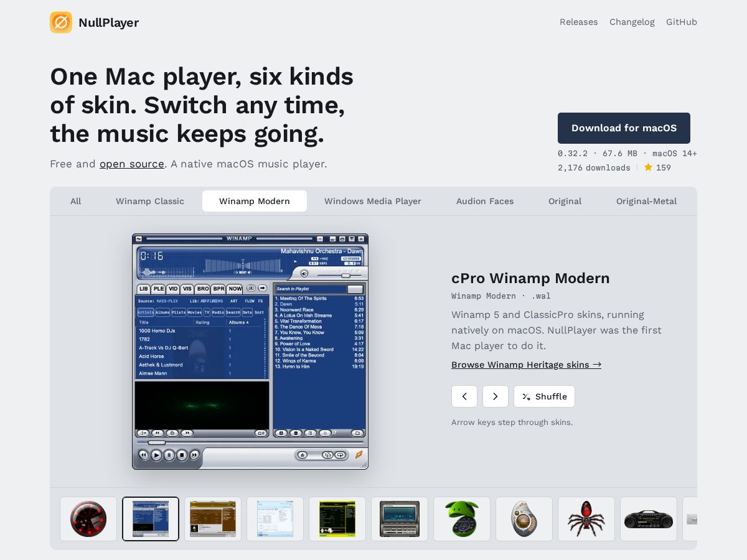This screenshot has width=747, height=560.
Task: Choose the red spider skin thumbnail
Action: (586, 519)
